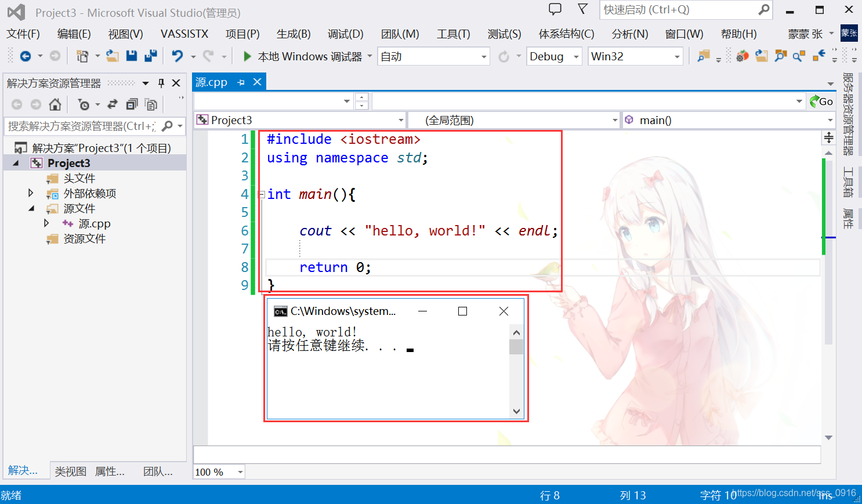Image resolution: width=862 pixels, height=504 pixels.
Task: Open the 视图(V) menu
Action: coord(125,34)
